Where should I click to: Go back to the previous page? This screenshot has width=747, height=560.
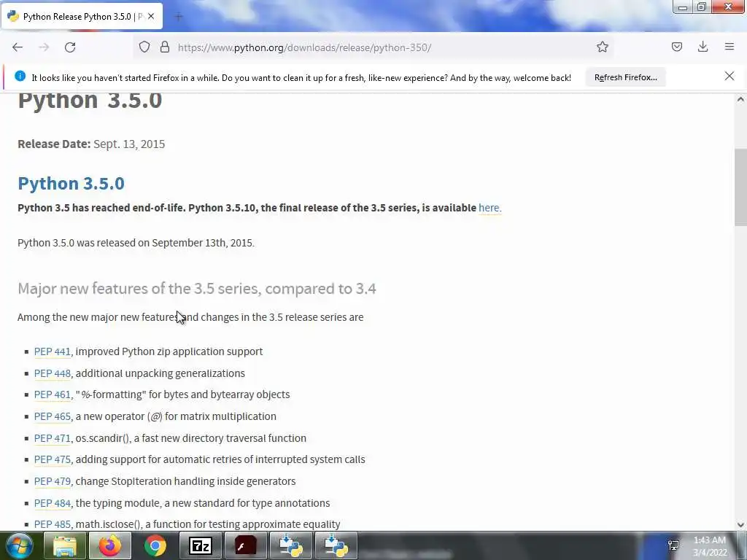(x=18, y=47)
